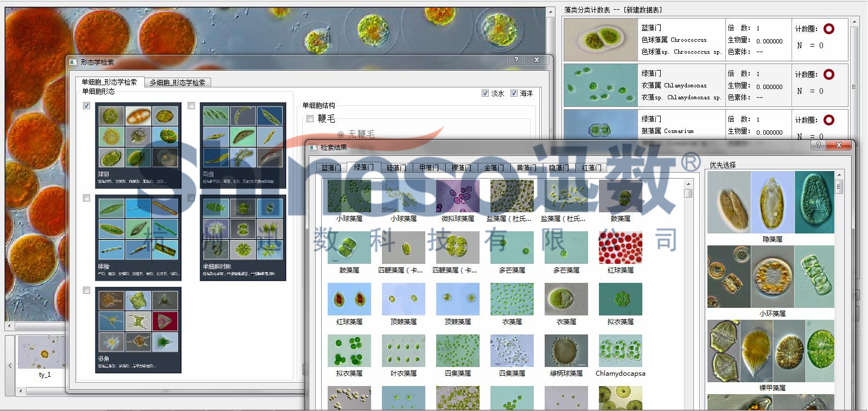This screenshot has width=868, height=411.
Task: Open the 隐藻门 tab in 检索结果
Action: point(559,168)
